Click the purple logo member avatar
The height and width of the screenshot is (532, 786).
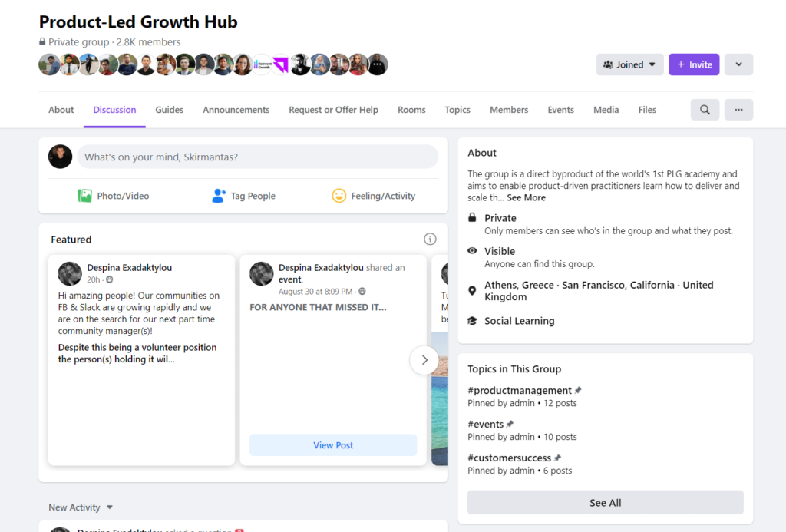281,64
